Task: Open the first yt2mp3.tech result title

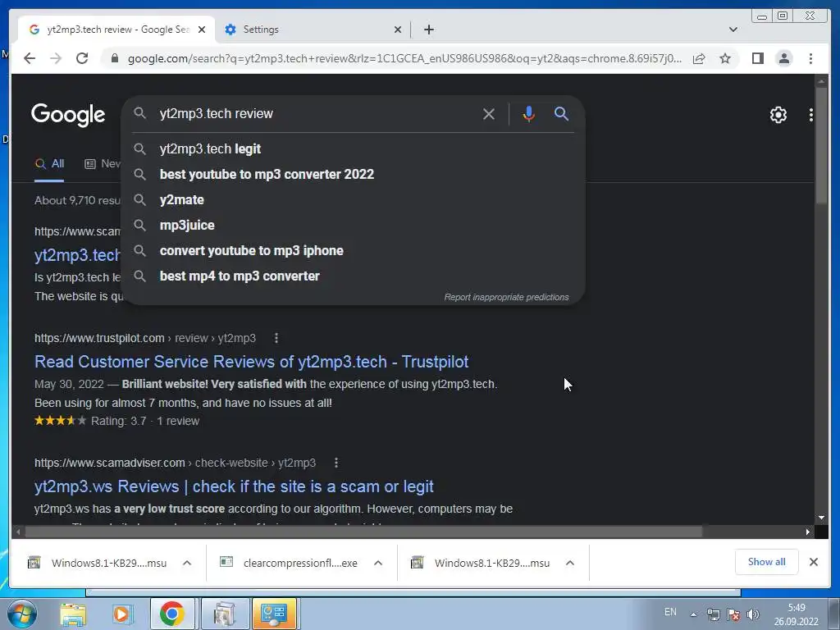Action: tap(78, 255)
